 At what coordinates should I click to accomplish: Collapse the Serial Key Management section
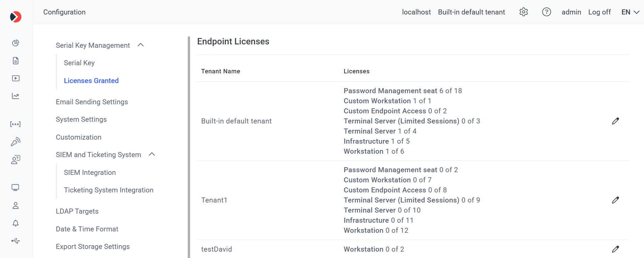(x=141, y=45)
